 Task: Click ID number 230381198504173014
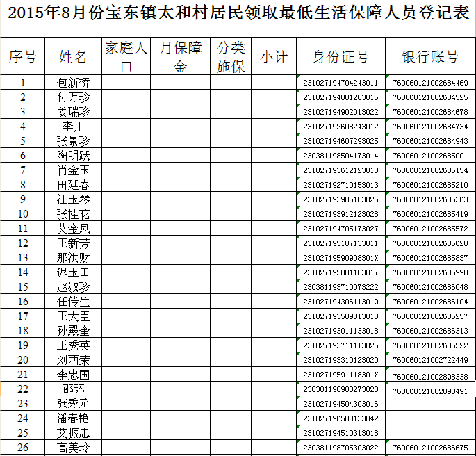click(x=340, y=156)
